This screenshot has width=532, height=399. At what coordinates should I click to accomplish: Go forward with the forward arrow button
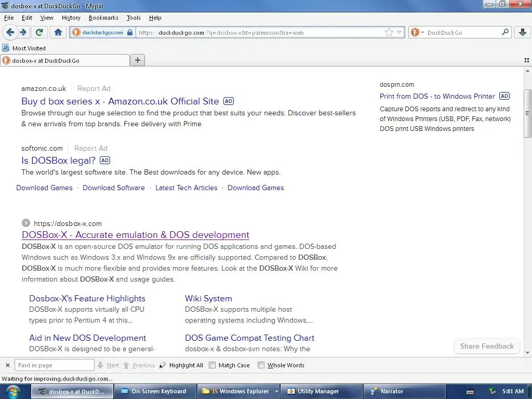[23, 33]
